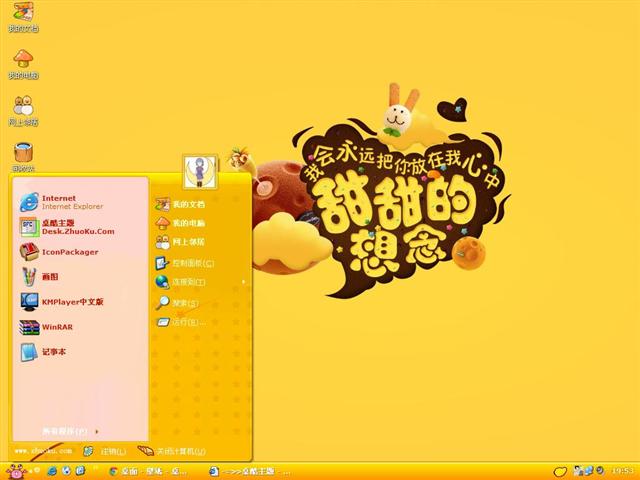The image size is (640, 480).
Task: Click the user avatar picture in Start menu
Action: [x=200, y=172]
